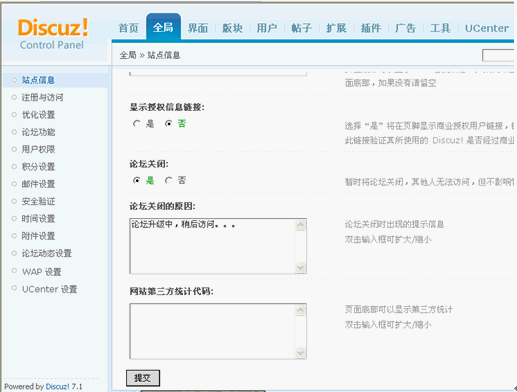Click the 全局 » 站点信息 breadcrumb text

coord(150,55)
